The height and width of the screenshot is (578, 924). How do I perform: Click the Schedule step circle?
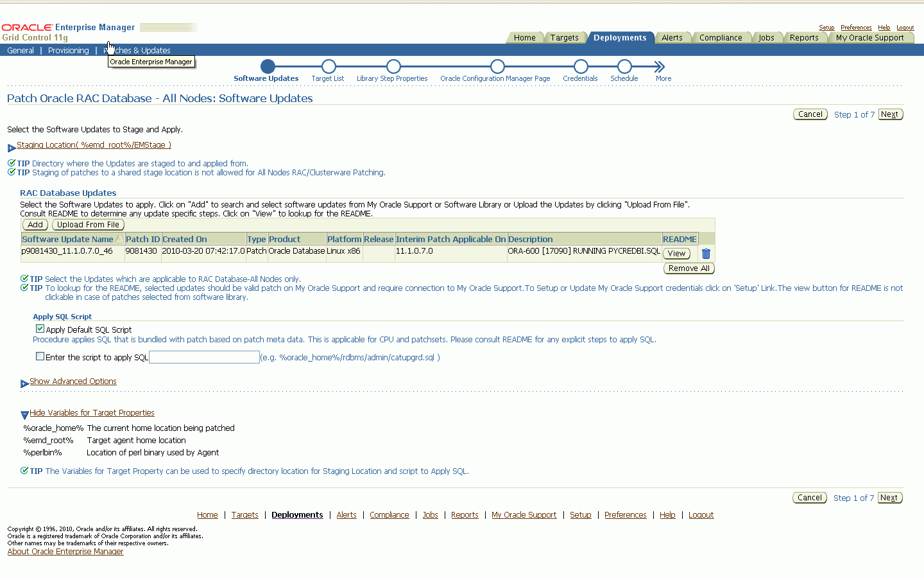[624, 66]
